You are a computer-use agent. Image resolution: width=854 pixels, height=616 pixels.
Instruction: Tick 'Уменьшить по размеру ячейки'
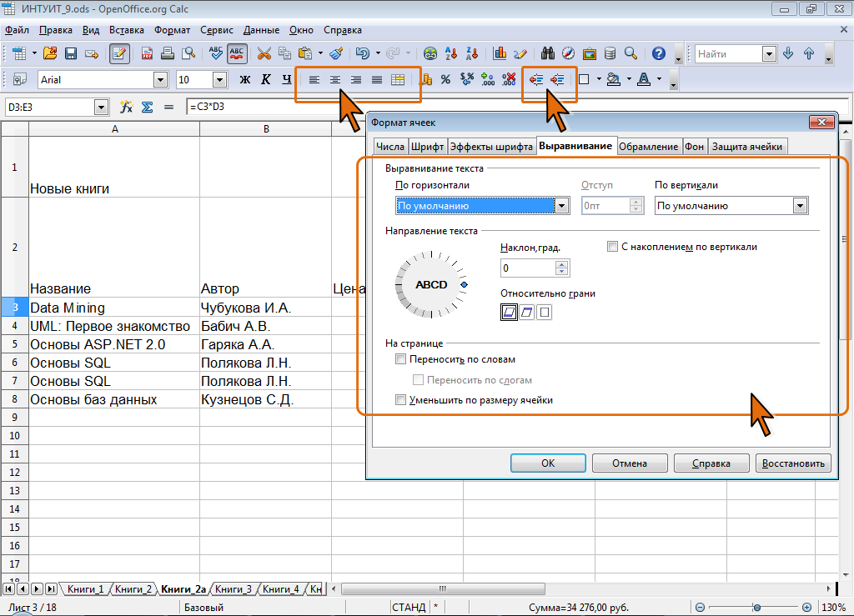point(401,400)
